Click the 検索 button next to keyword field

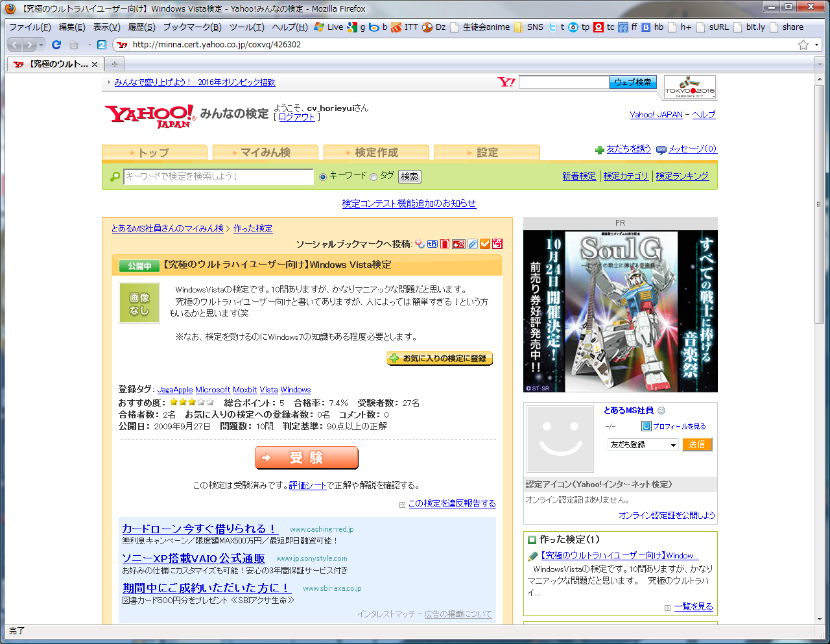point(409,176)
